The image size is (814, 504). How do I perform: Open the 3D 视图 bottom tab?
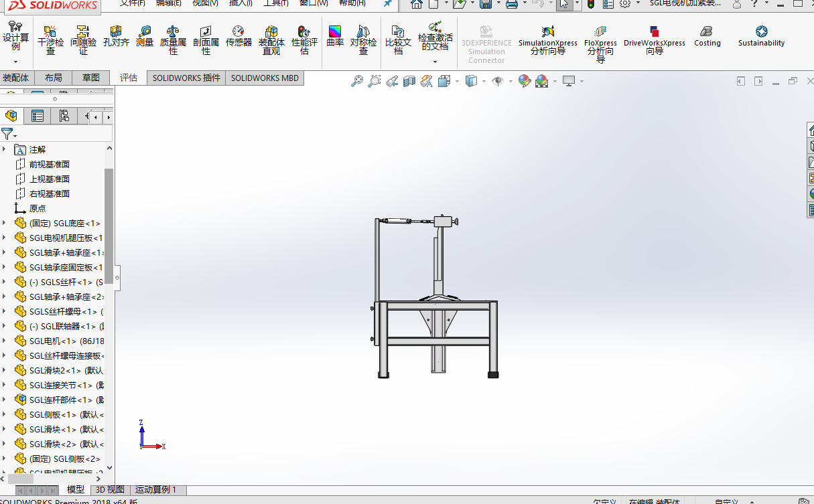pyautogui.click(x=110, y=490)
